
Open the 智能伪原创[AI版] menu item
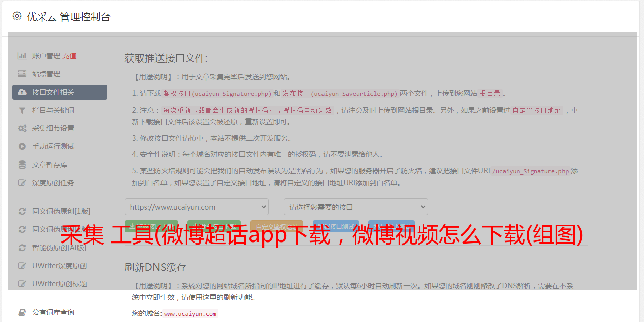click(59, 248)
